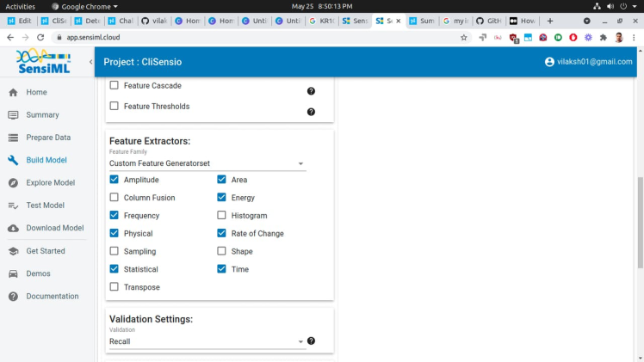Click the Prepare Data list icon
Screen dimensions: 644x362
(13, 138)
